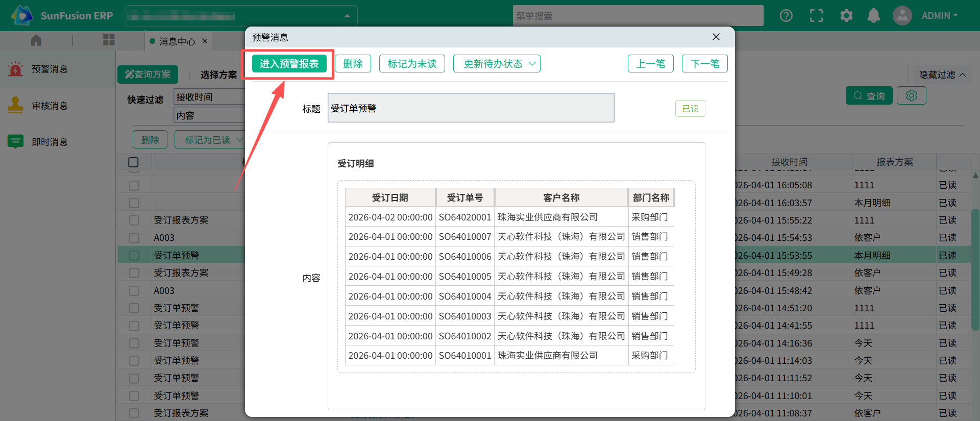Go to next record with 下一笔
The width and height of the screenshot is (980, 421).
pos(704,64)
